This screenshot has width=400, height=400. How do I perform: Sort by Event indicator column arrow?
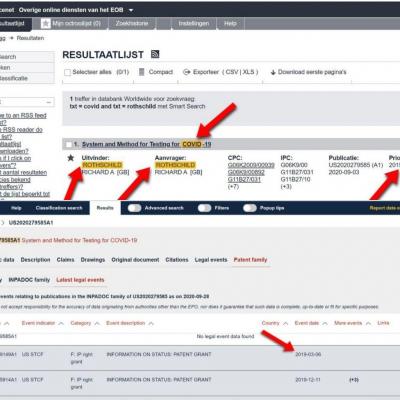tap(61, 323)
